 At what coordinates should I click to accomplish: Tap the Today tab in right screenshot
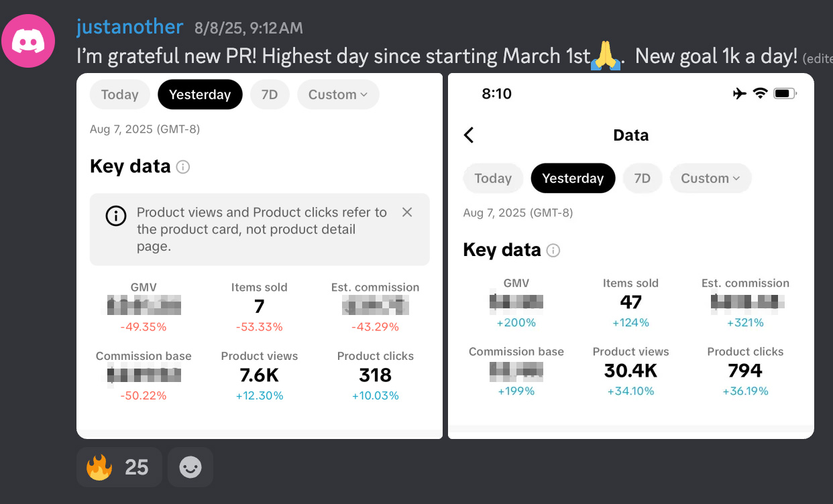click(493, 178)
